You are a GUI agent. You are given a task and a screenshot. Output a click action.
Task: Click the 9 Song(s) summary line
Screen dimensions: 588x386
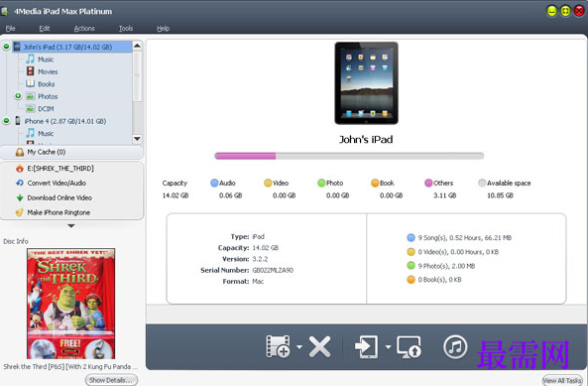[x=459, y=237]
